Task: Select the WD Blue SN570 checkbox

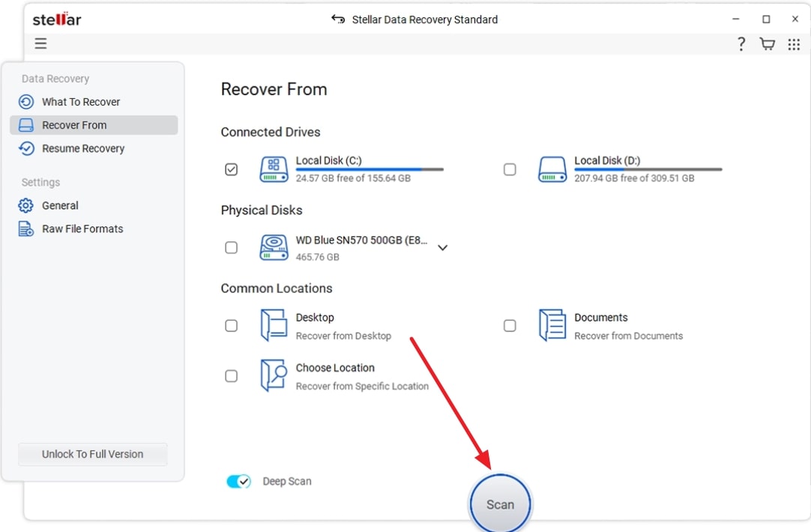Action: [x=231, y=247]
